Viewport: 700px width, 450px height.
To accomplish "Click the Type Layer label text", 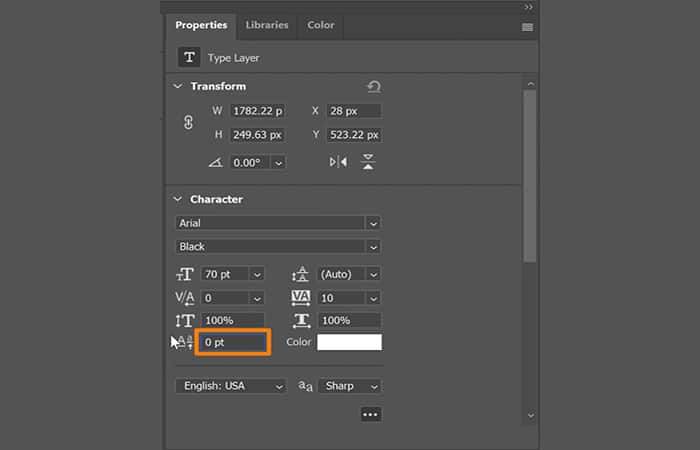I will (x=233, y=58).
